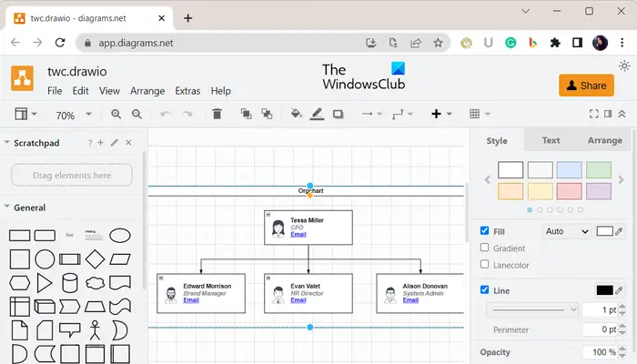Pick the light blue style swatch
The height and width of the screenshot is (364, 637).
pos(569,170)
